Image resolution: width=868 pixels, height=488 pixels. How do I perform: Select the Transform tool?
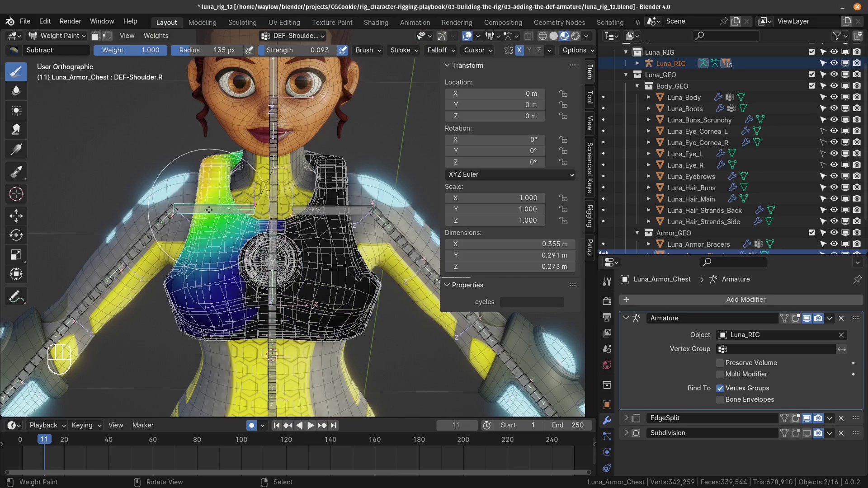16,274
